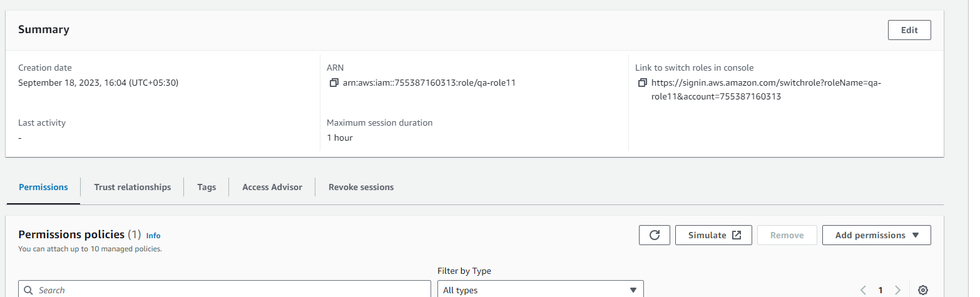Click Edit in the Summary panel
The image size is (980, 297).
tap(909, 30)
